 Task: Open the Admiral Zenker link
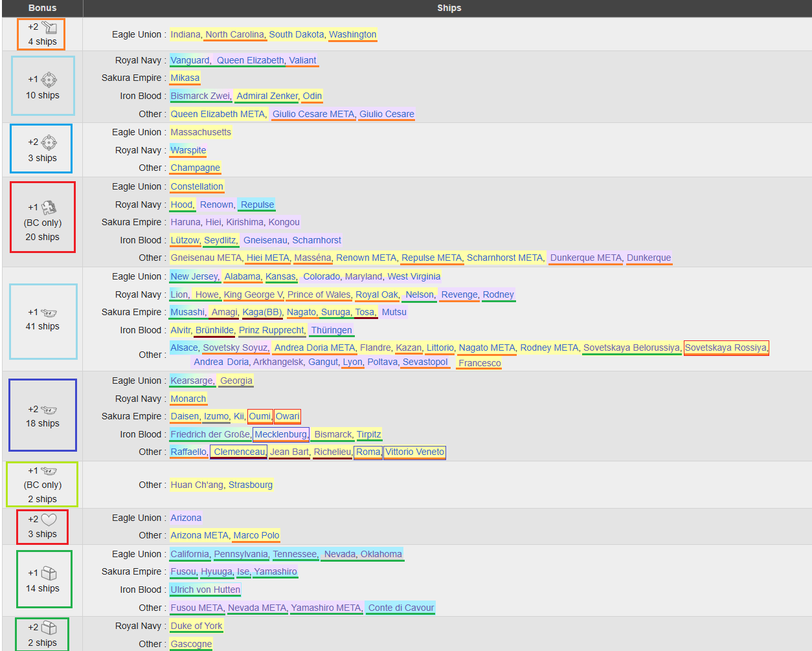click(x=267, y=96)
